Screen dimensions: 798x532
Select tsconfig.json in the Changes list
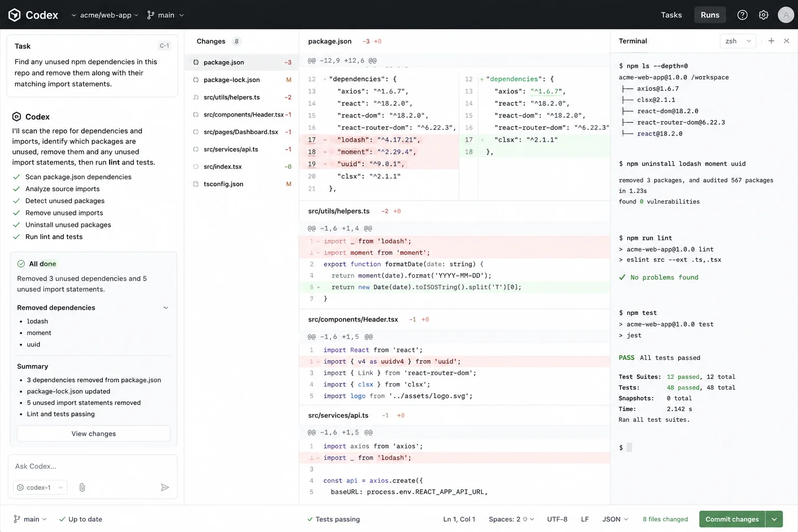tap(242, 184)
